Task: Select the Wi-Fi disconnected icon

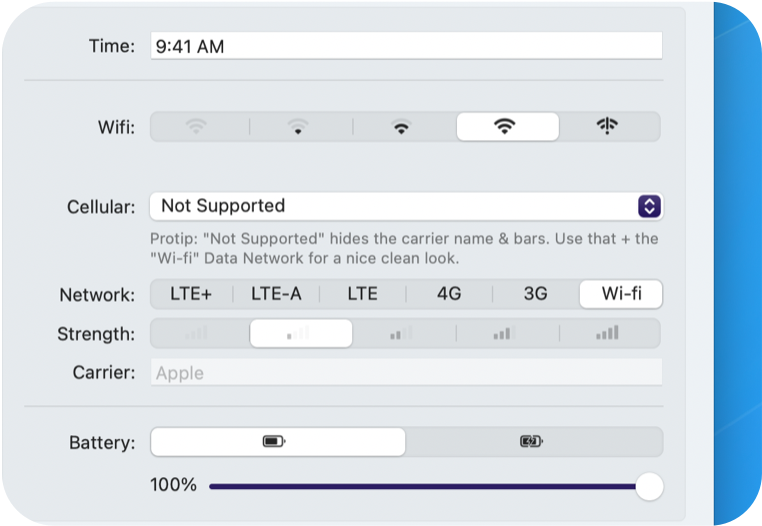Action: click(x=608, y=127)
